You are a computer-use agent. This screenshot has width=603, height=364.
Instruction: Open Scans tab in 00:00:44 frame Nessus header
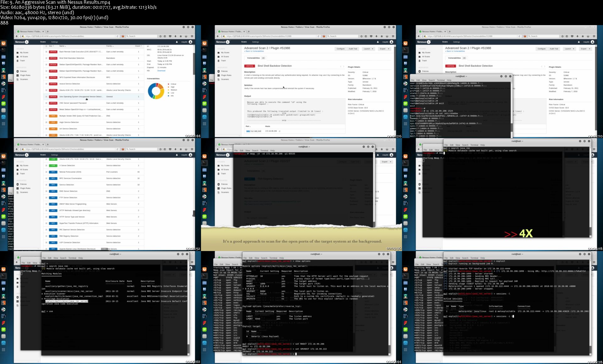(x=43, y=42)
